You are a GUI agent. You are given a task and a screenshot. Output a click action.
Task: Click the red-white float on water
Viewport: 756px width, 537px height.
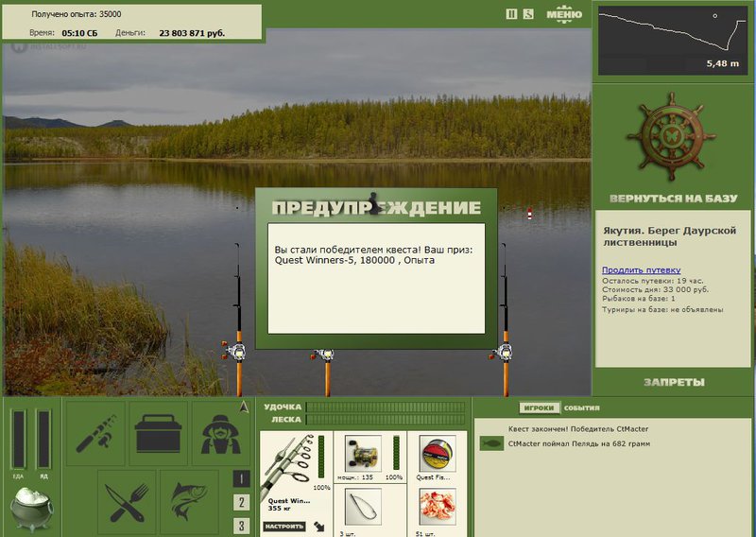point(529,214)
